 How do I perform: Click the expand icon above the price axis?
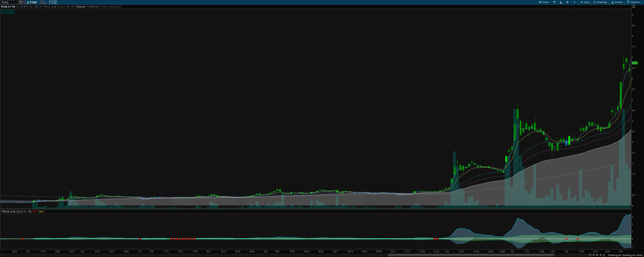[x=634, y=6]
